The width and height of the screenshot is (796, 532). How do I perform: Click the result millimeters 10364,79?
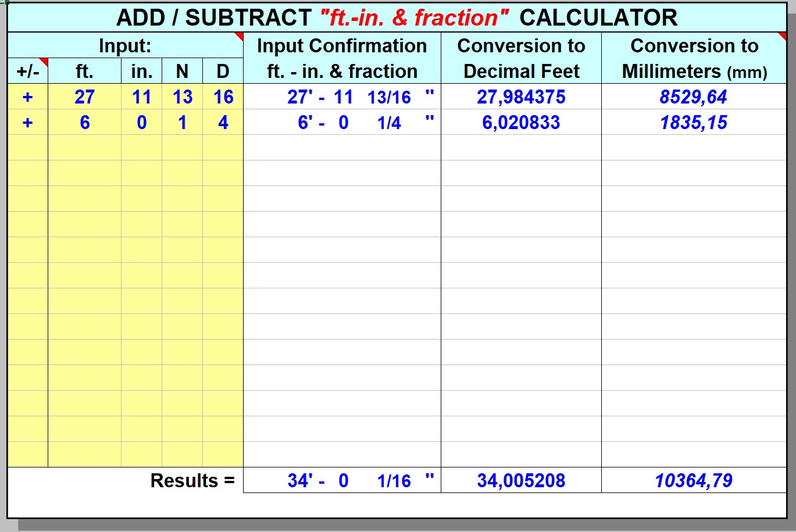pyautogui.click(x=693, y=481)
